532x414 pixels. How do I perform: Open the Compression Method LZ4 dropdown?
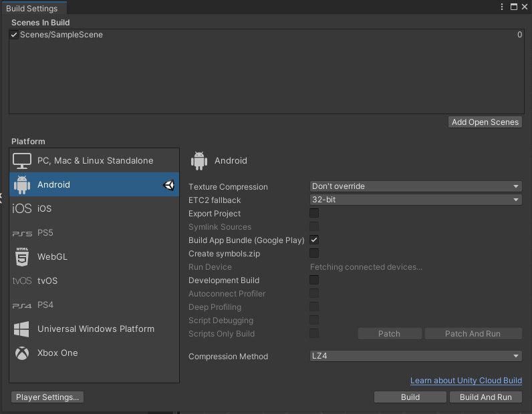pyautogui.click(x=416, y=356)
